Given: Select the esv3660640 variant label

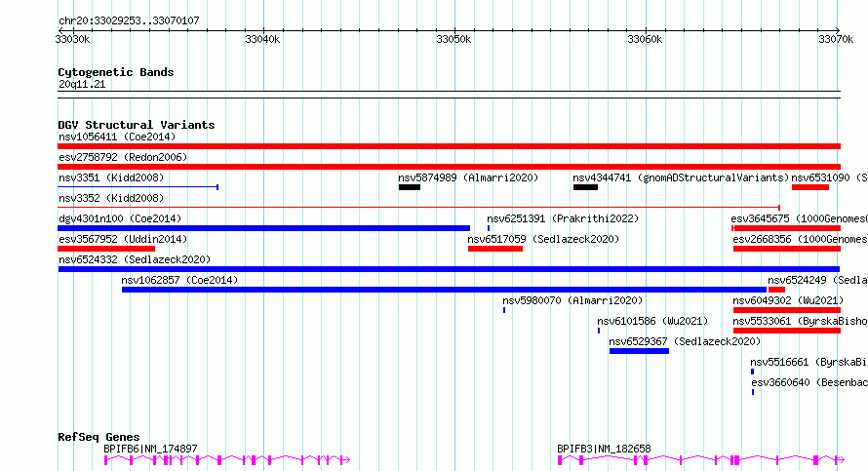Looking at the screenshot, I should click(809, 382).
